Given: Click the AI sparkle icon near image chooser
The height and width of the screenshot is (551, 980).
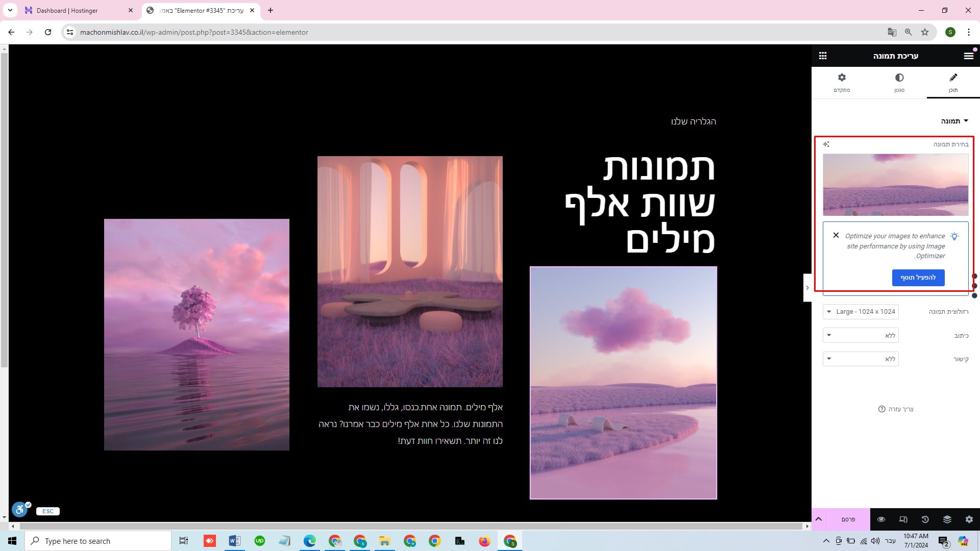Looking at the screenshot, I should pos(826,144).
